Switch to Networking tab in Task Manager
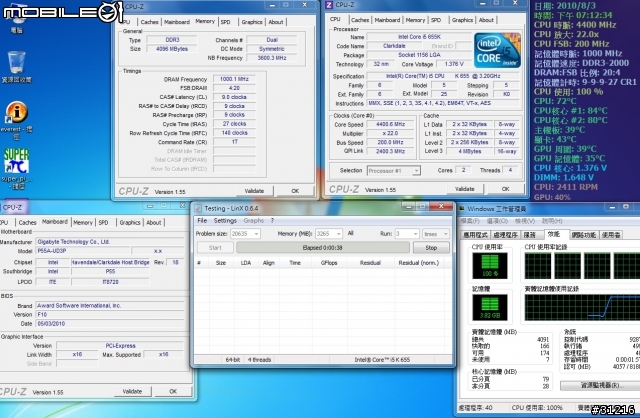This screenshot has width=640, height=418. pos(583,235)
